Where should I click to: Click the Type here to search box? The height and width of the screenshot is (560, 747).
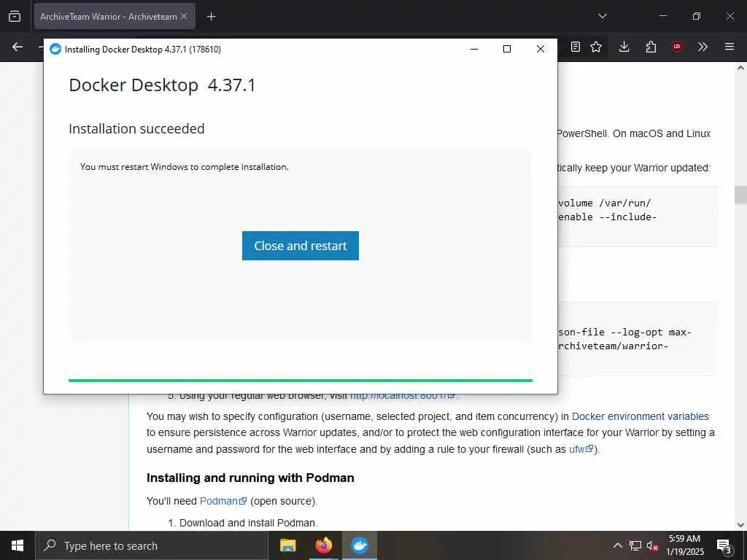pyautogui.click(x=152, y=545)
